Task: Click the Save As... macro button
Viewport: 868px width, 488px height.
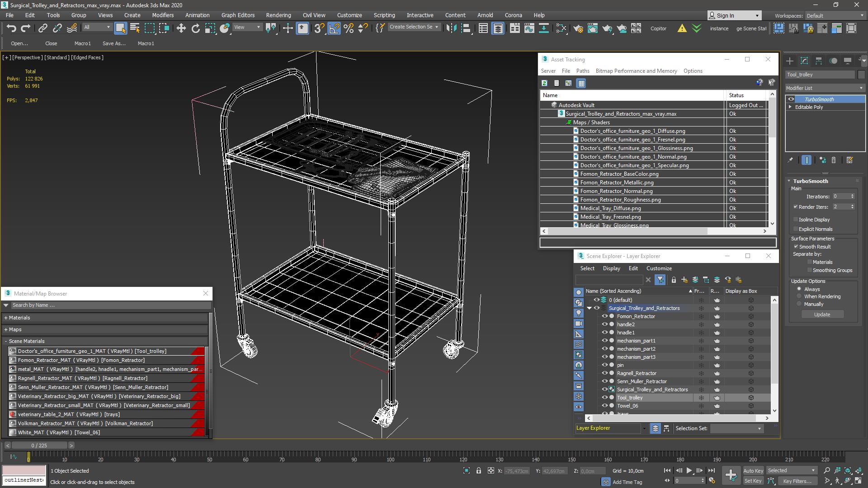Action: click(114, 43)
